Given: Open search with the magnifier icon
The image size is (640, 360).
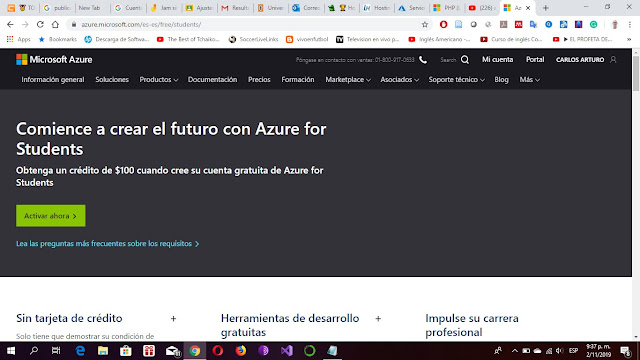Looking at the screenshot, I should [465, 60].
